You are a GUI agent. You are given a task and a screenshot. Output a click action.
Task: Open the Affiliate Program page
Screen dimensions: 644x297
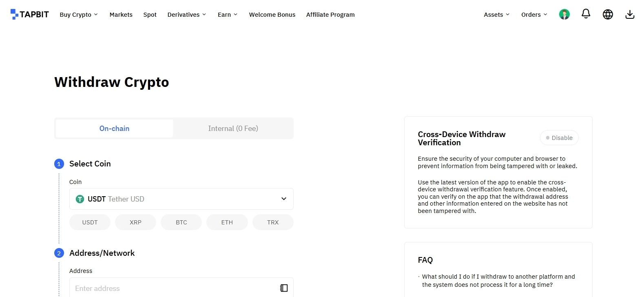[330, 14]
